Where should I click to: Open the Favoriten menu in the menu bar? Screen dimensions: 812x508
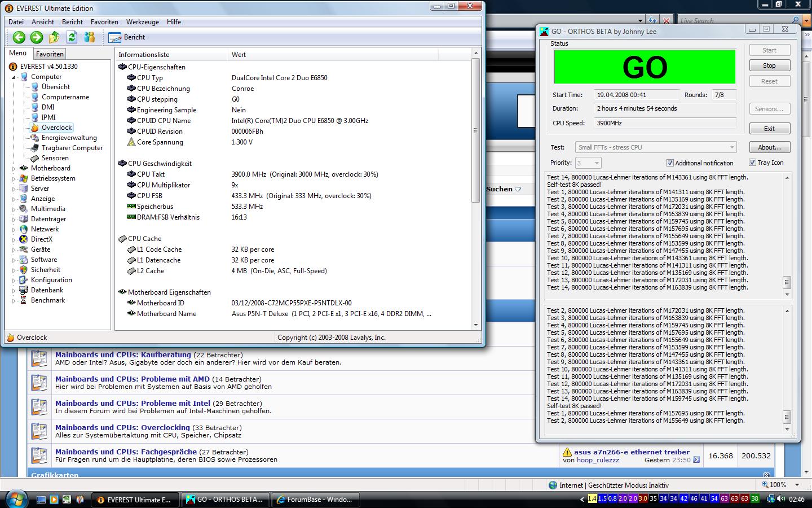[x=104, y=22]
